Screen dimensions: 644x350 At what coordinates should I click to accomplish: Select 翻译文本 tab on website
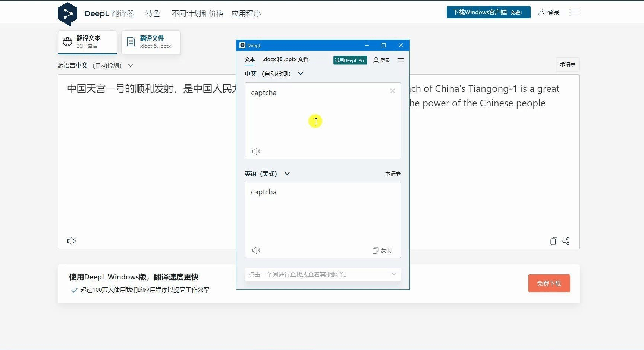[x=88, y=42]
